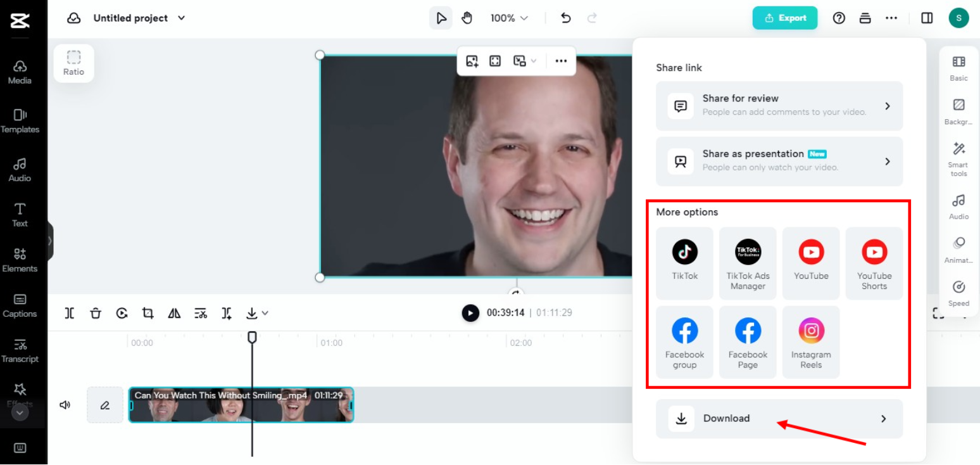Open the 100% zoom level dropdown
This screenshot has width=980, height=465.
coord(509,18)
